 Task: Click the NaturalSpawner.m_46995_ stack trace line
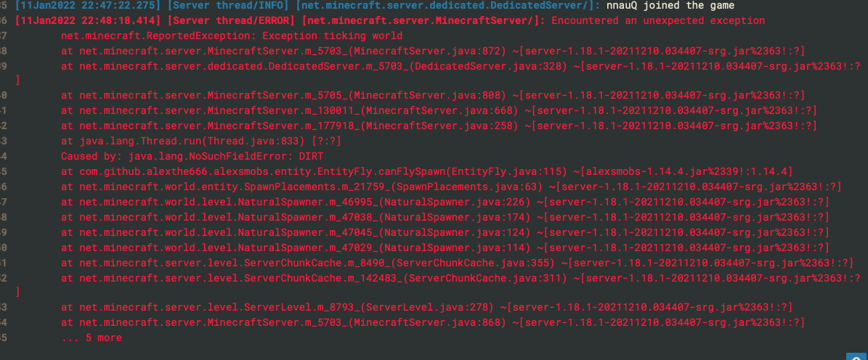point(445,202)
